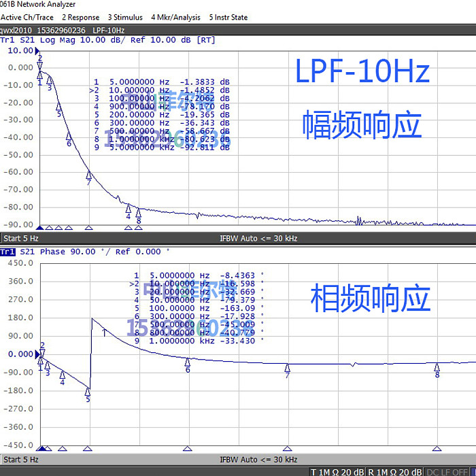
Task: Click marker 5 stimulus indicator on Phase bottom axis
Action: click(x=88, y=448)
